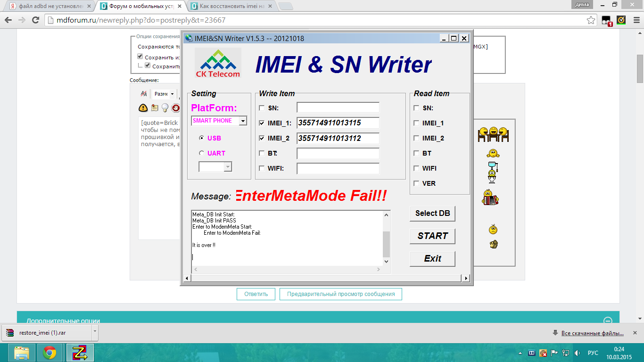Click the IMEI_1 number field
This screenshot has width=644, height=362.
pyautogui.click(x=338, y=123)
